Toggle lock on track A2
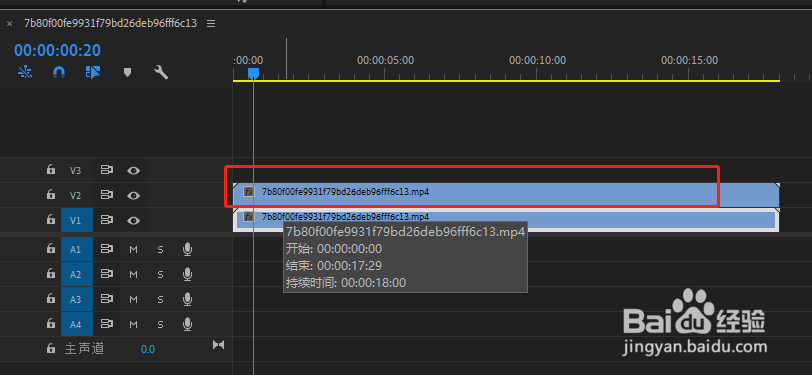Image resolution: width=812 pixels, height=375 pixels. pyautogui.click(x=50, y=274)
